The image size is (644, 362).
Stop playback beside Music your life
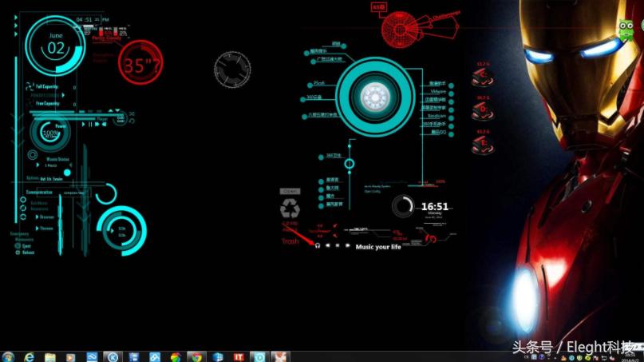coord(338,245)
